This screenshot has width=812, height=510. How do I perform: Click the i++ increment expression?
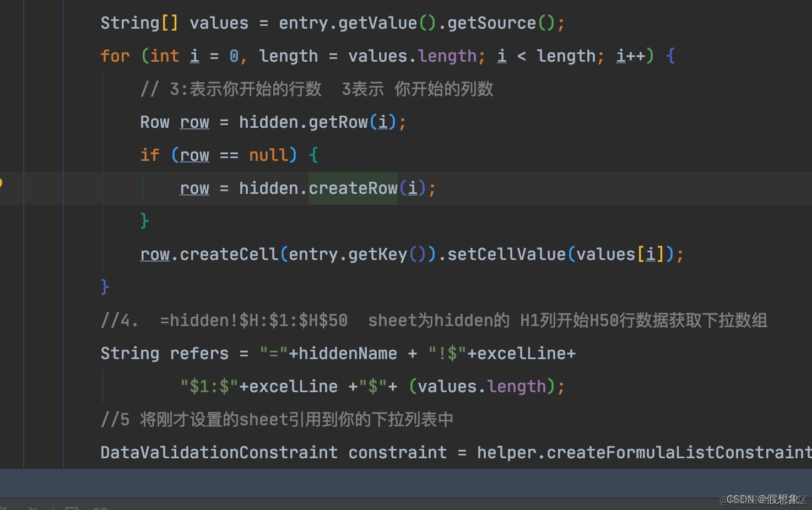tap(631, 56)
